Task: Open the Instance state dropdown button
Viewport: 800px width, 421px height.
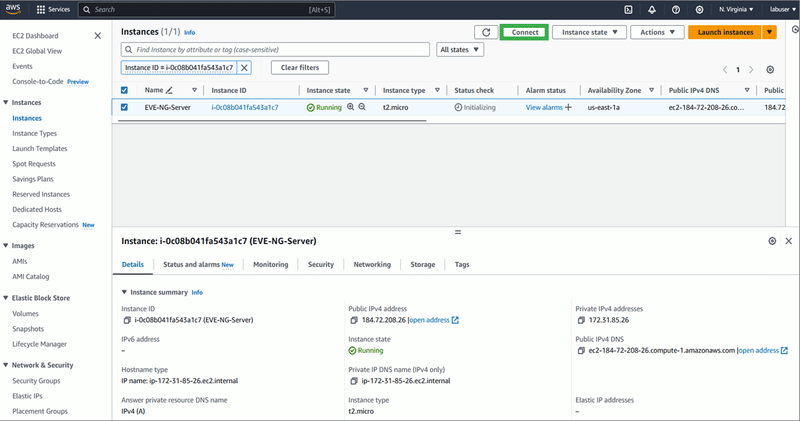Action: [589, 32]
